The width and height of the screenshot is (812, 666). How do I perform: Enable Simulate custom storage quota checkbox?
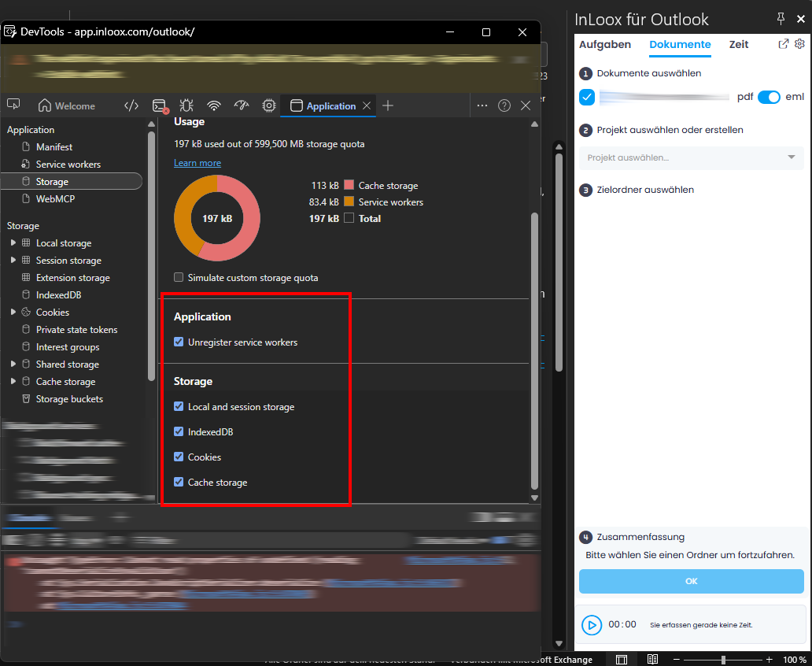[x=179, y=277]
